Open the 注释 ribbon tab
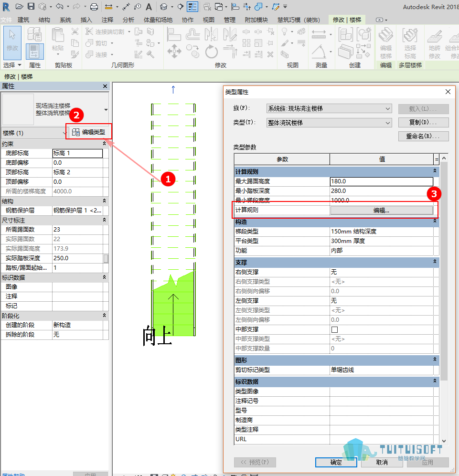 (107, 20)
